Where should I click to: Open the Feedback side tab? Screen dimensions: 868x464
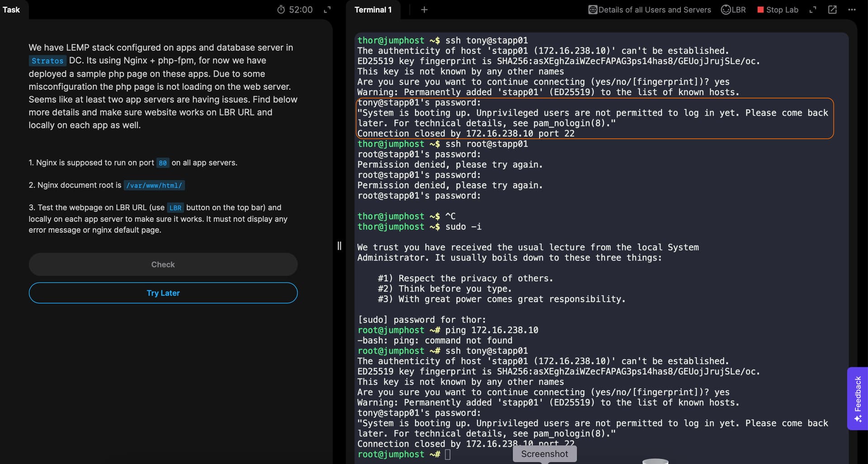pyautogui.click(x=857, y=393)
